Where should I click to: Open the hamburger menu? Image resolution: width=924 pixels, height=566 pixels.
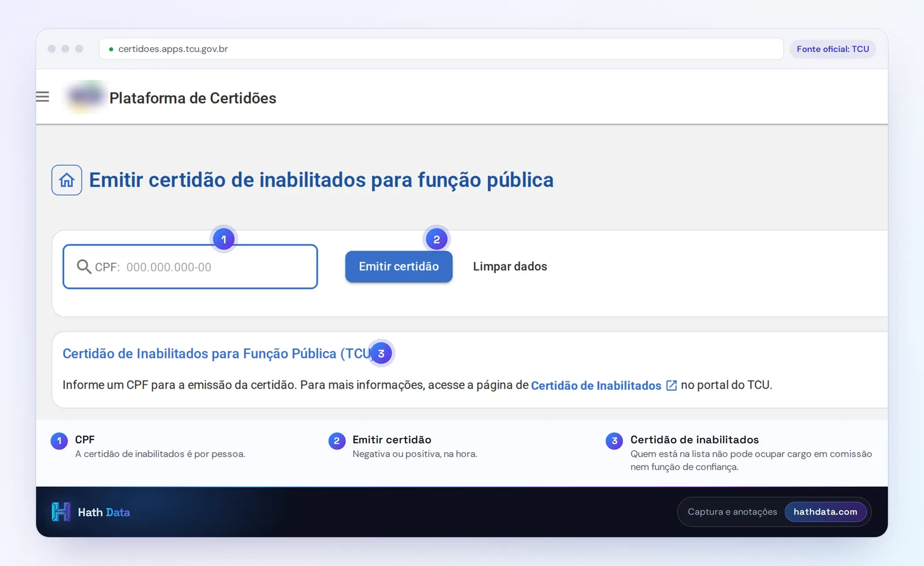point(43,96)
